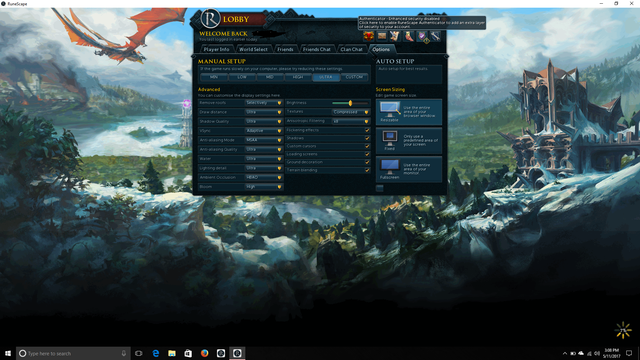The width and height of the screenshot is (640, 360).
Task: Switch to the Friends tab
Action: (285, 49)
